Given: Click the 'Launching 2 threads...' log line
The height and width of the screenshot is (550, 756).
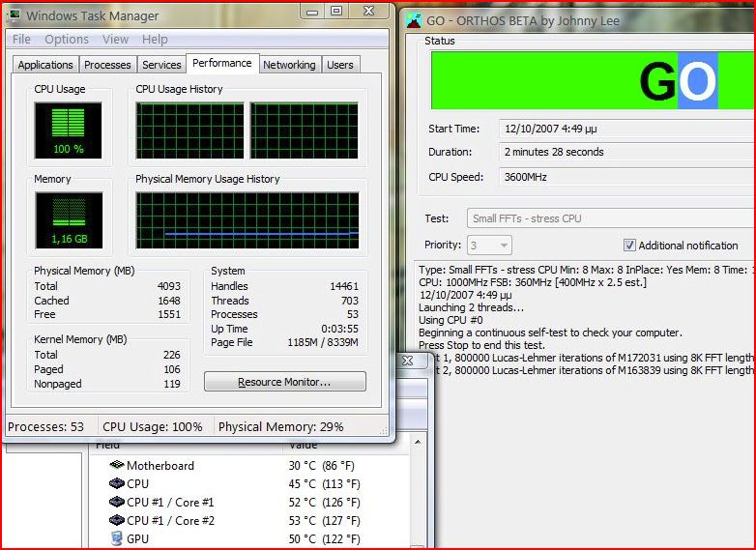Looking at the screenshot, I should (472, 307).
